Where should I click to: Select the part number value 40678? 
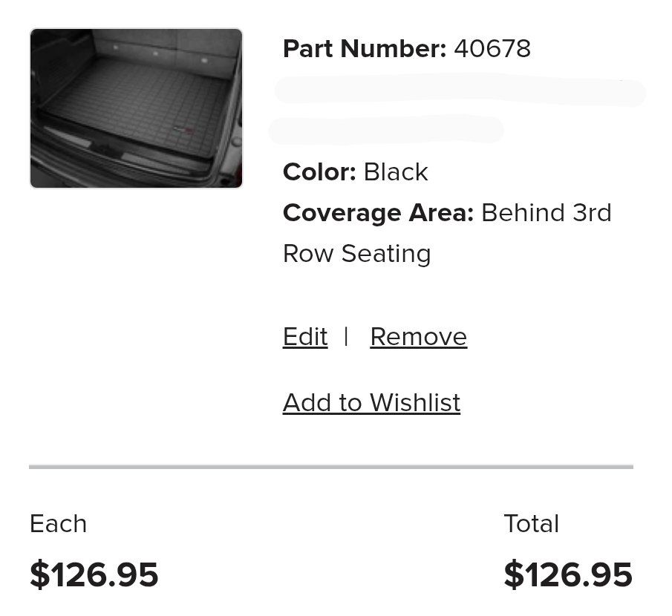point(492,49)
